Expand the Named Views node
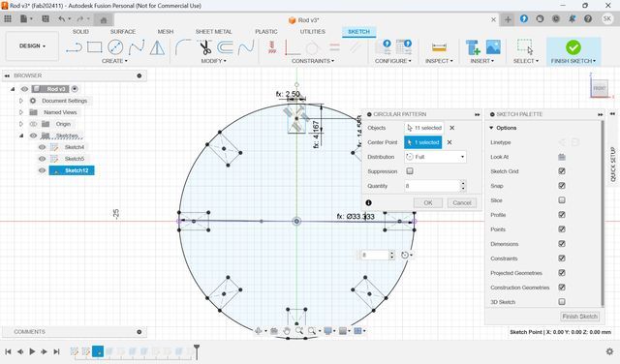Viewport: 620px width, 364px height. tap(21, 112)
